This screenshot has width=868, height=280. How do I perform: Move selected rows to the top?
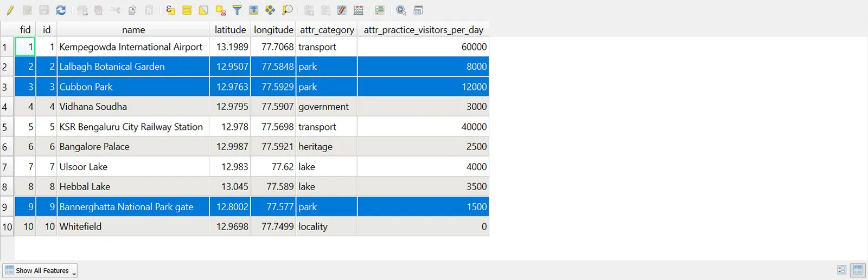[x=253, y=10]
